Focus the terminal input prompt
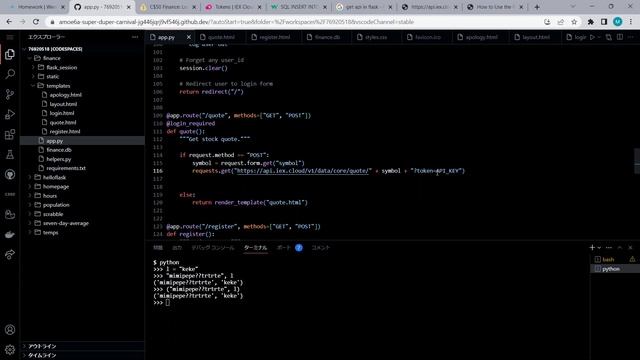Screen dimensions: 640x360 coord(167,302)
